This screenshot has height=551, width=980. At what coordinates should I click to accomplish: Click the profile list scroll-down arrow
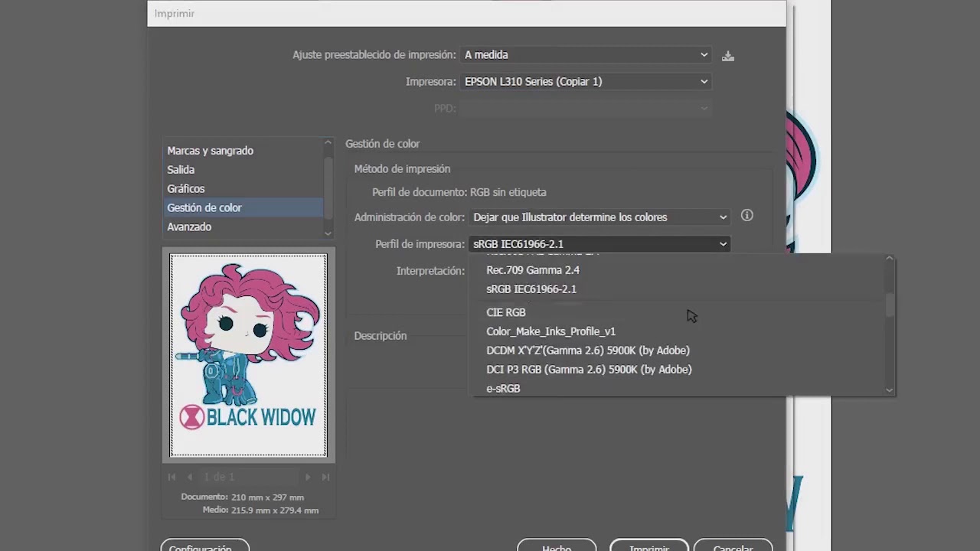pyautogui.click(x=890, y=390)
